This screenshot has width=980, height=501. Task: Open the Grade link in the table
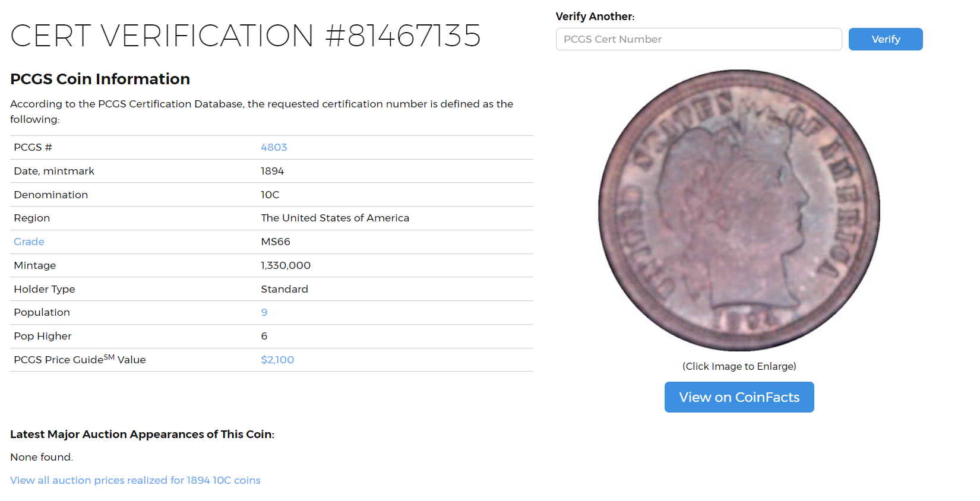click(x=29, y=242)
